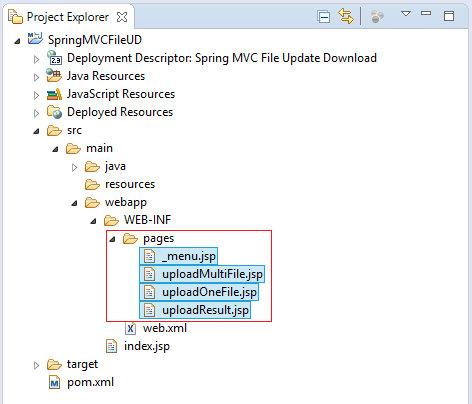Viewport: 472px width, 404px height.
Task: Expand the target folder
Action: (36, 365)
